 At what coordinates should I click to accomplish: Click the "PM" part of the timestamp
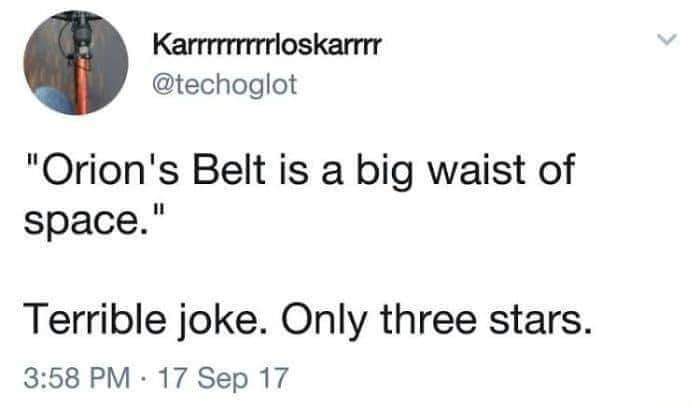click(110, 377)
